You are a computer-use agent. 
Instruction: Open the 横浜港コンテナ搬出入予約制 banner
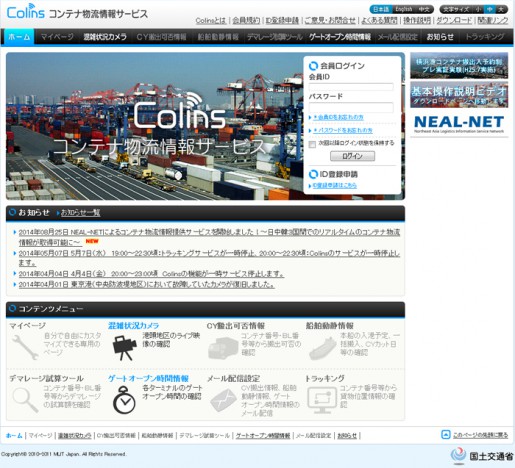[x=459, y=65]
